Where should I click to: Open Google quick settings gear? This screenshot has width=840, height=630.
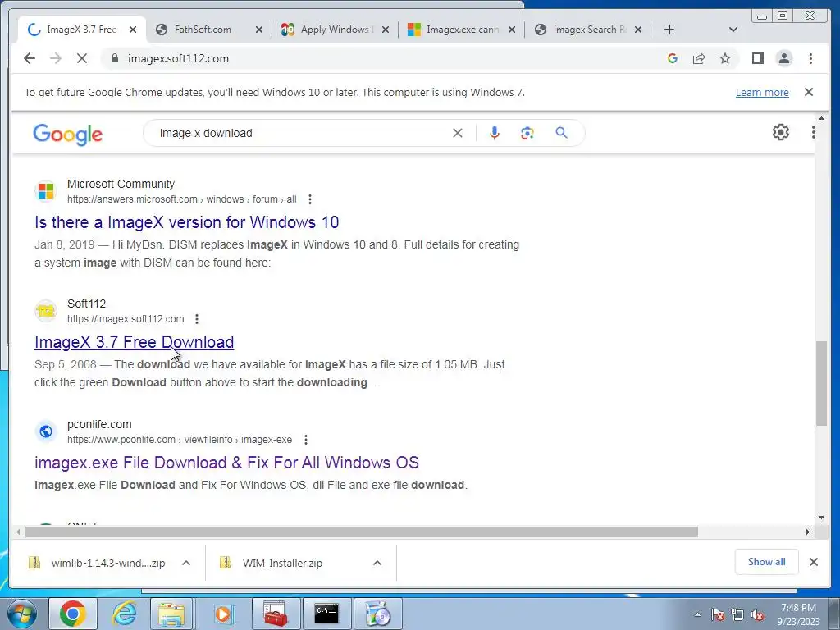pyautogui.click(x=781, y=132)
